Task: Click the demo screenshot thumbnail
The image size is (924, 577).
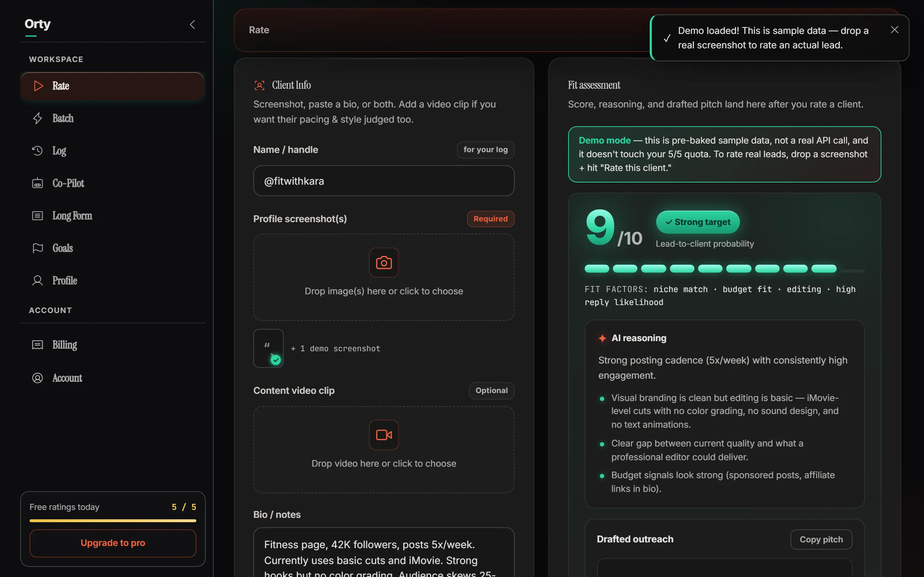Action: (269, 348)
